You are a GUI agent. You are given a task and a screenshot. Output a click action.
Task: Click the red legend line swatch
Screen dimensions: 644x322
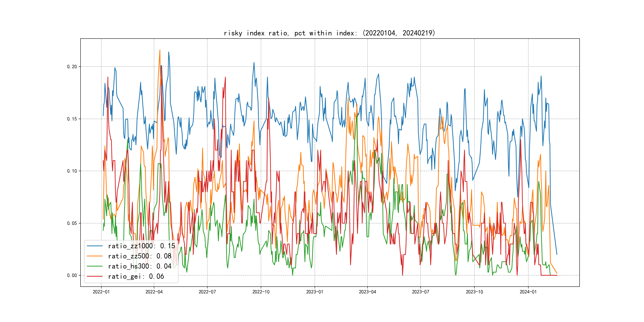click(94, 276)
